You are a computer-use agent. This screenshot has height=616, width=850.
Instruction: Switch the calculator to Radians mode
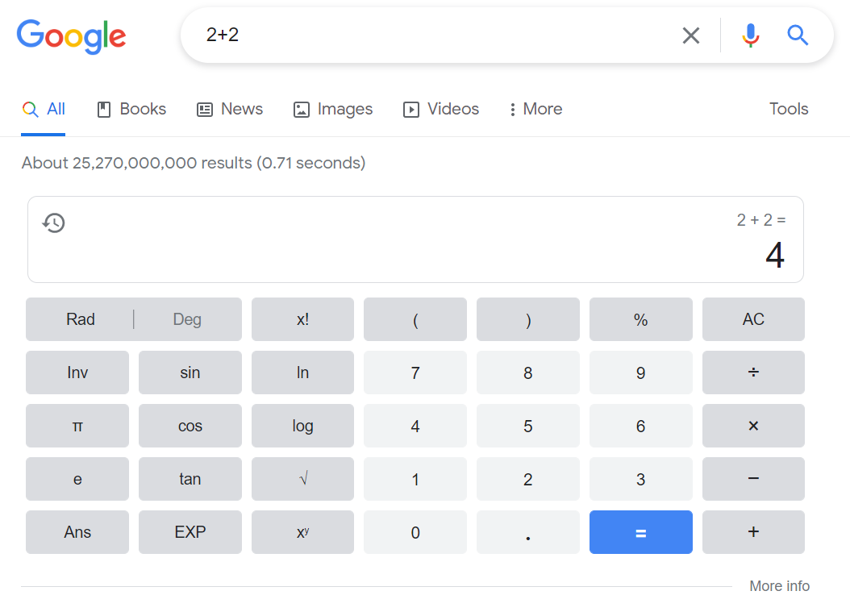pyautogui.click(x=80, y=319)
